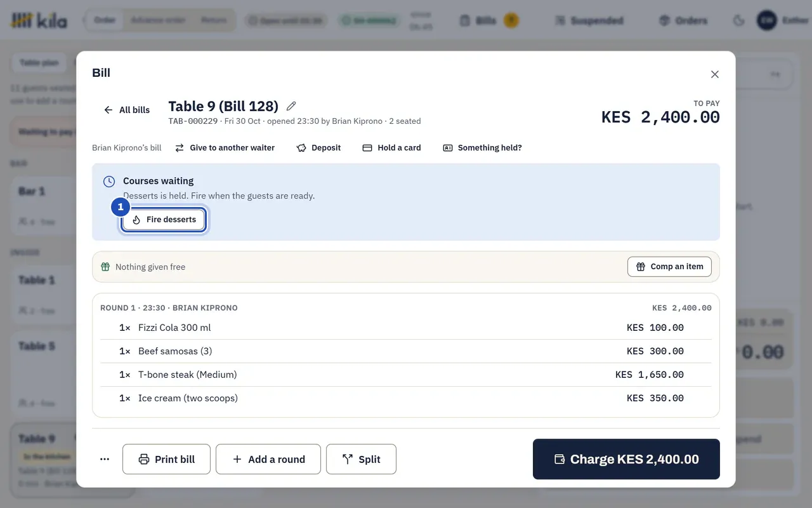Viewport: 812px width, 508px height.
Task: Split the bill
Action: (x=361, y=459)
